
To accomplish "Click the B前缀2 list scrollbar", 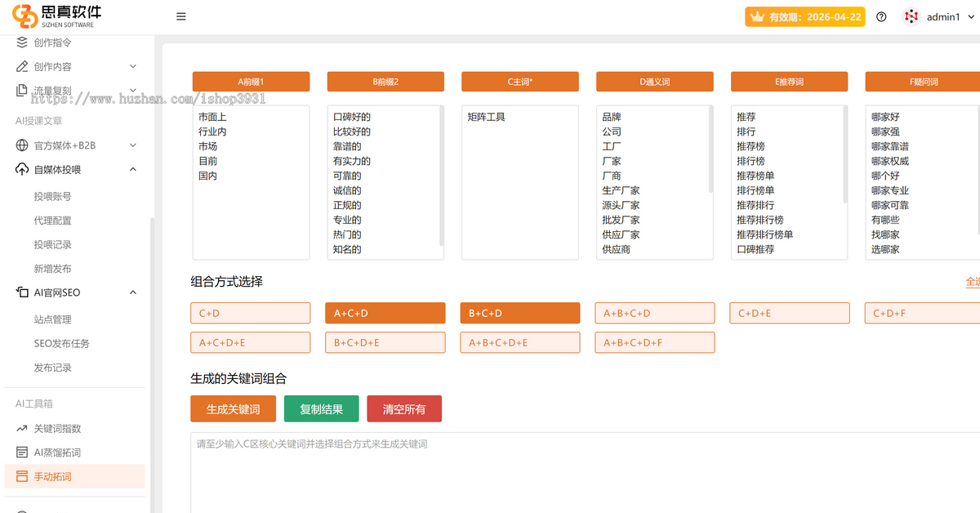I will (441, 176).
